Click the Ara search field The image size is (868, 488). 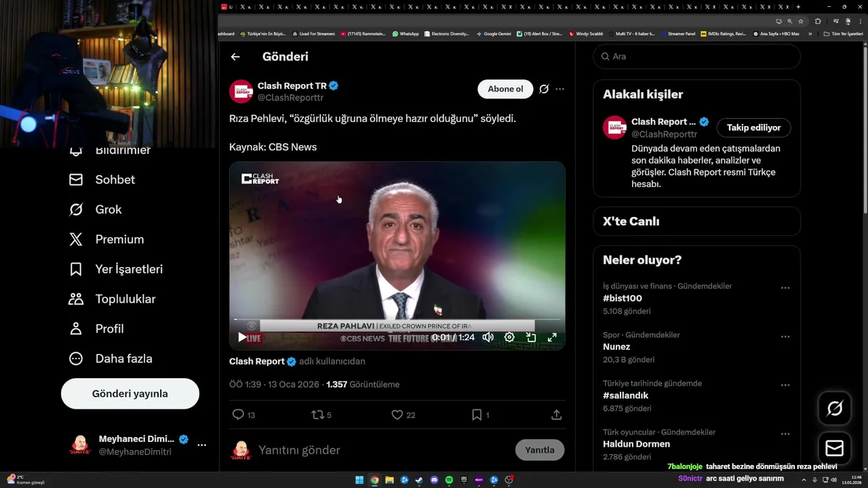click(697, 56)
